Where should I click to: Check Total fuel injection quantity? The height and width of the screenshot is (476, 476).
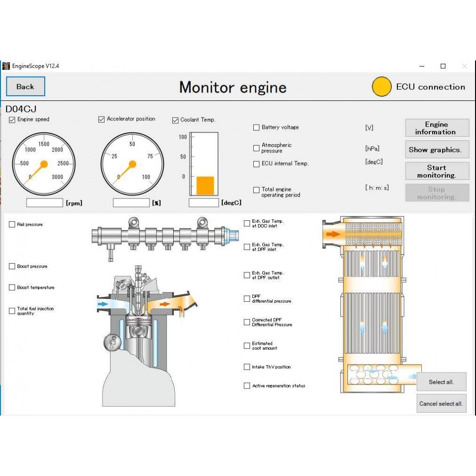(x=12, y=311)
